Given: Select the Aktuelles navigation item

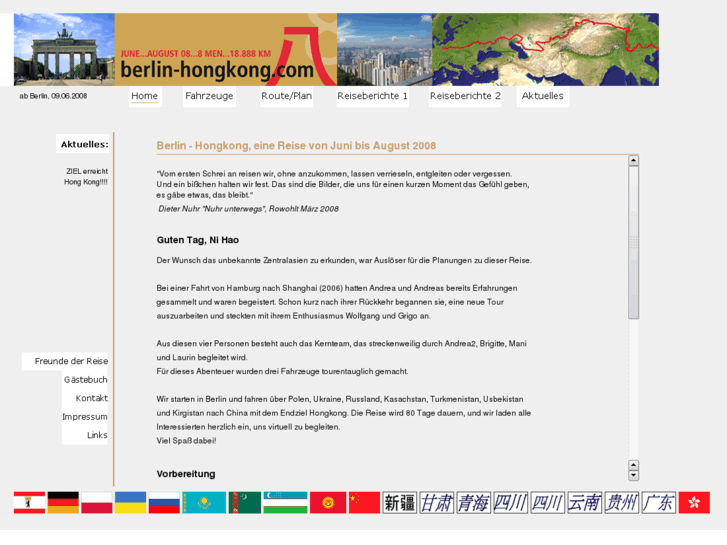Looking at the screenshot, I should point(542,96).
